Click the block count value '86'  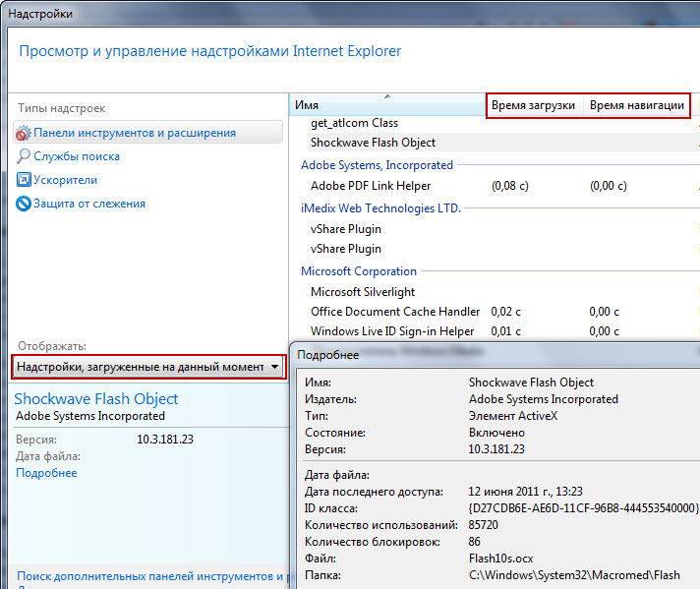click(475, 542)
